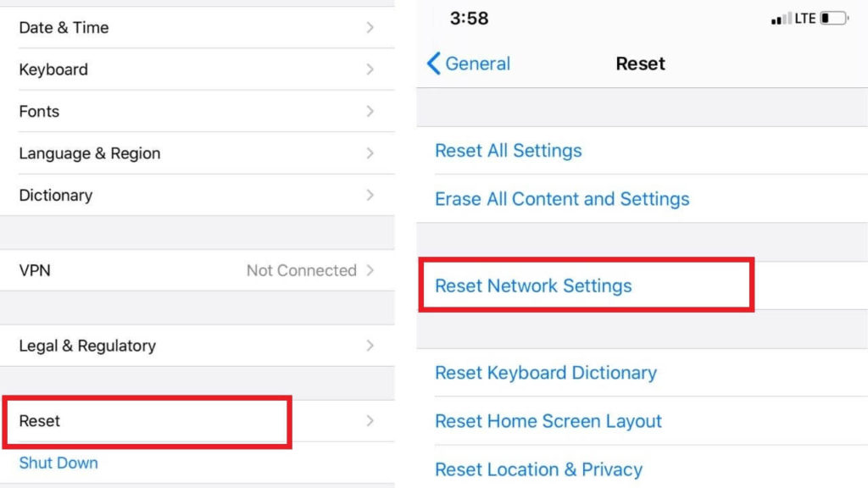The height and width of the screenshot is (488, 868).
Task: Tap Reset Location & Privacy
Action: pos(538,469)
